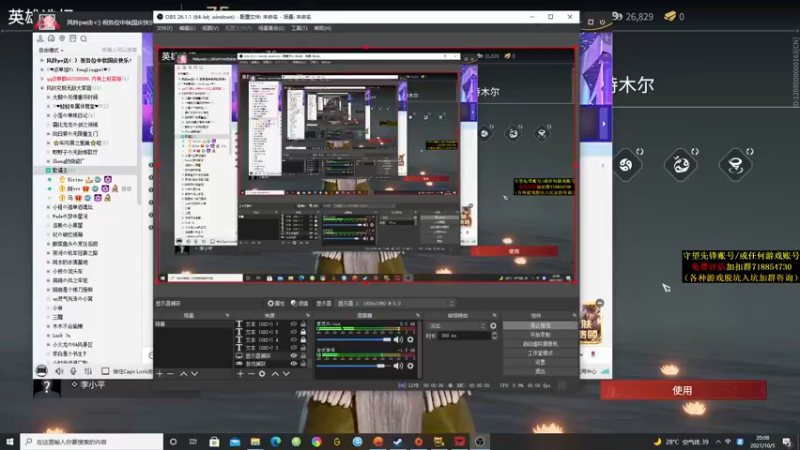
Task: Open the 文件(F) menu in OBS
Action: pyautogui.click(x=164, y=28)
